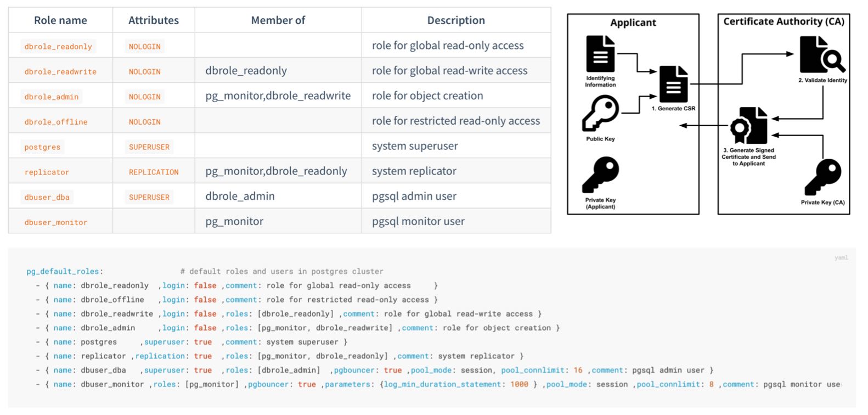The width and height of the screenshot is (868, 415).
Task: Click the Role name column header
Action: click(x=60, y=20)
